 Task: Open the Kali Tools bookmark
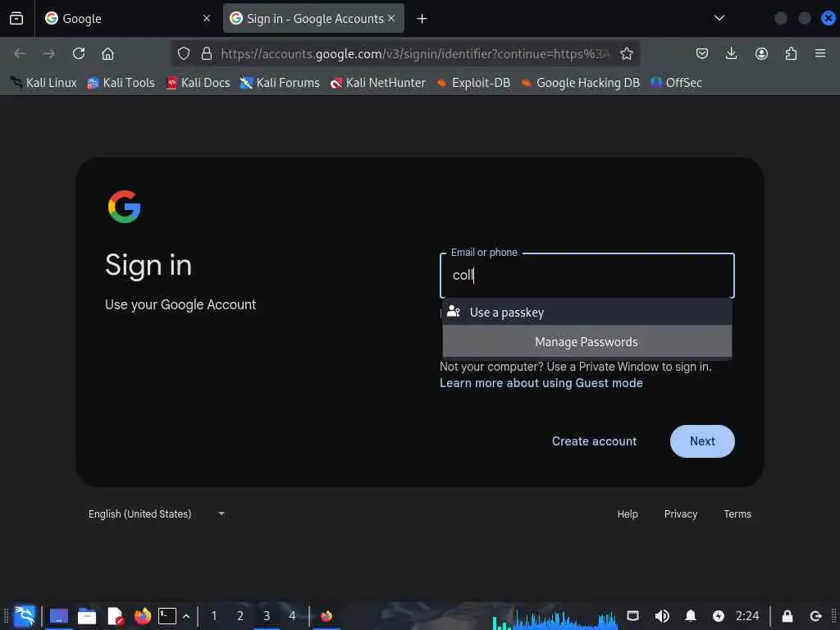pos(121,83)
